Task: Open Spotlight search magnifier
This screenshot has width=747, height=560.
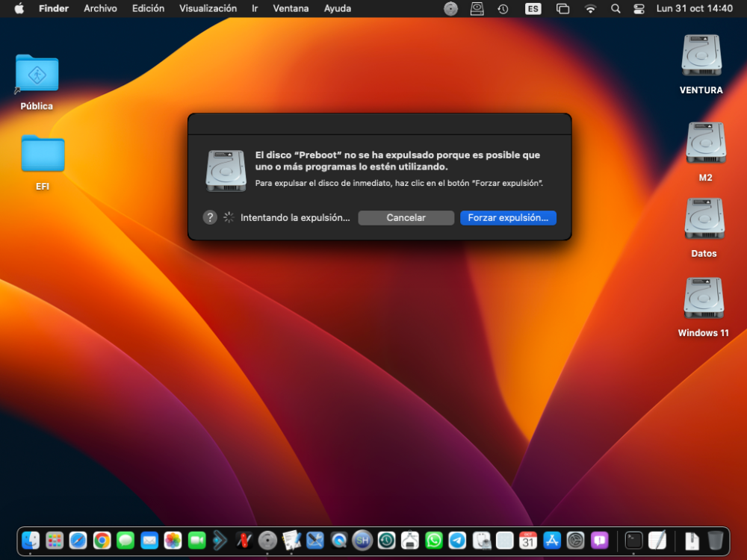Action: click(x=616, y=8)
